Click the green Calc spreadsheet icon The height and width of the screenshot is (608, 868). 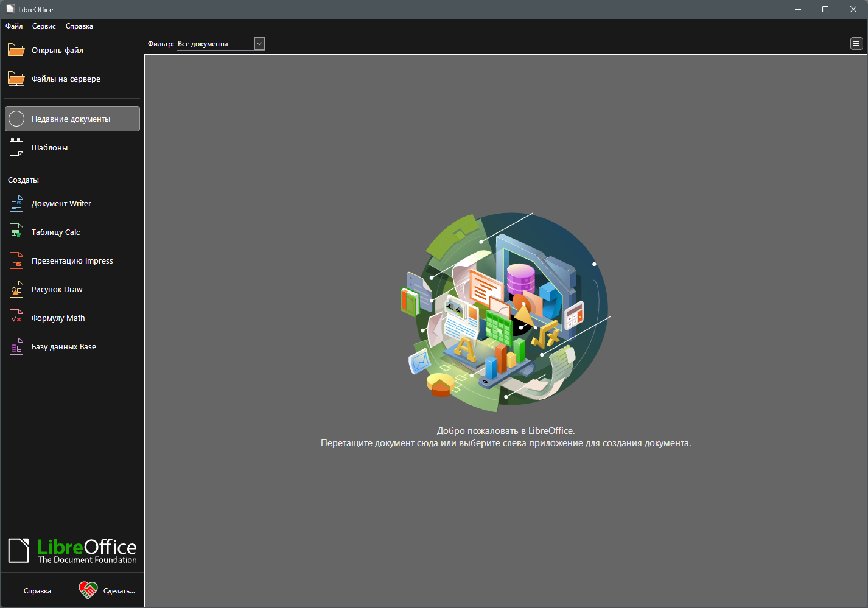[x=16, y=232]
